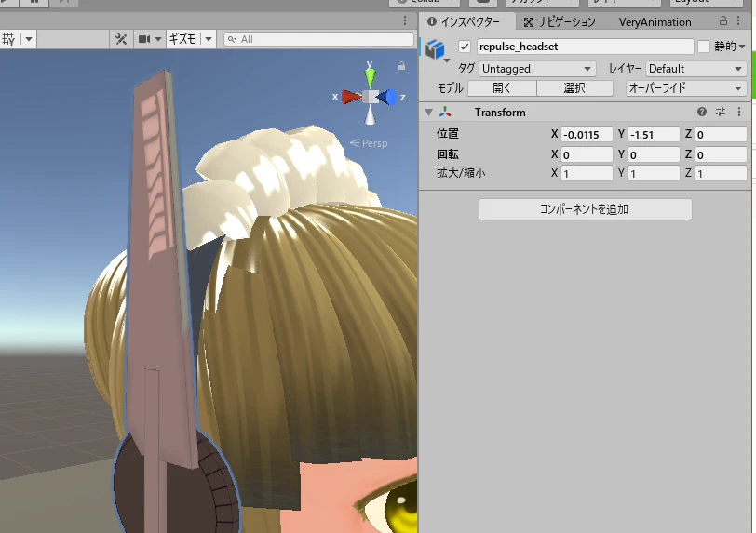Screen dimensions: 756x533
Task: Open the scene tools settings icon
Action: tap(121, 39)
